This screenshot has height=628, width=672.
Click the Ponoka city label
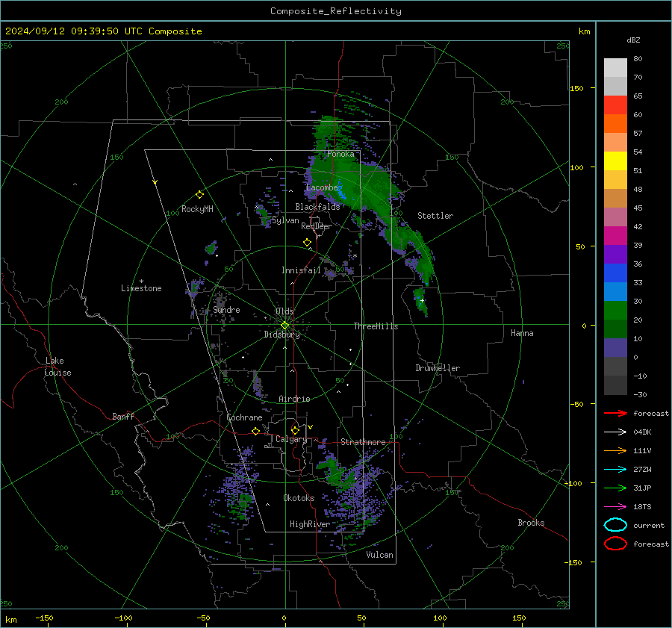tap(340, 154)
